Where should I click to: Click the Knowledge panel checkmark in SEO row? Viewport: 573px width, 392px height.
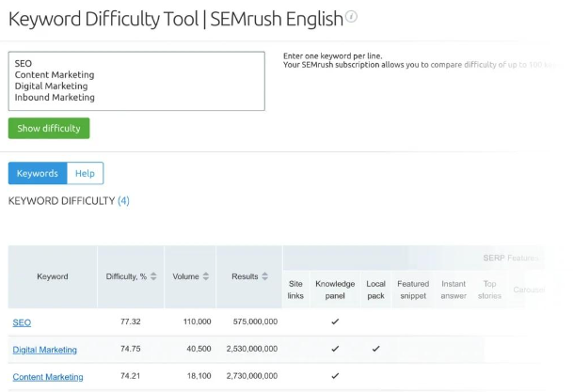pyautogui.click(x=335, y=321)
